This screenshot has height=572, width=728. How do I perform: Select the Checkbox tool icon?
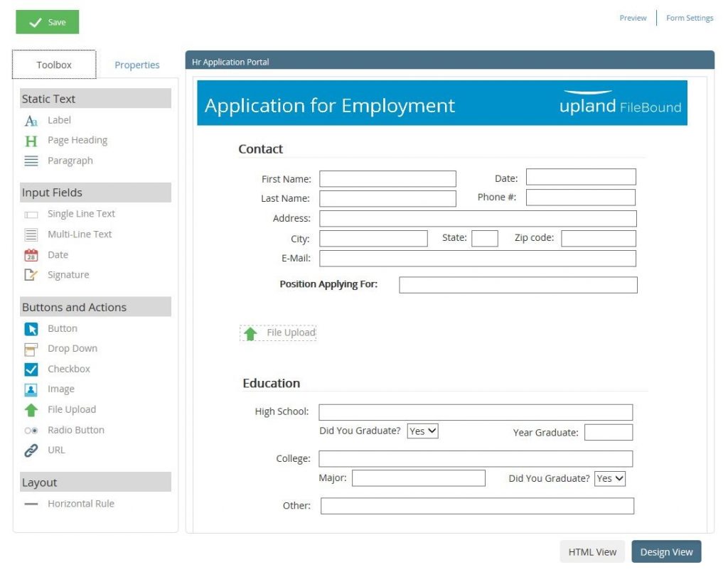coord(31,369)
